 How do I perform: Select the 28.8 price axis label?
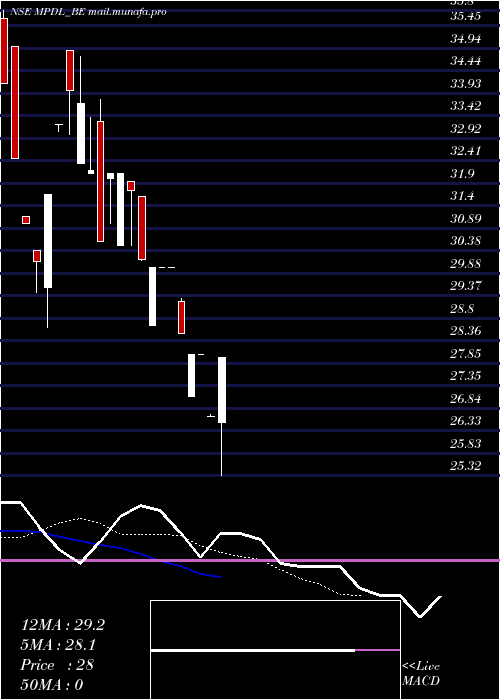(x=462, y=309)
